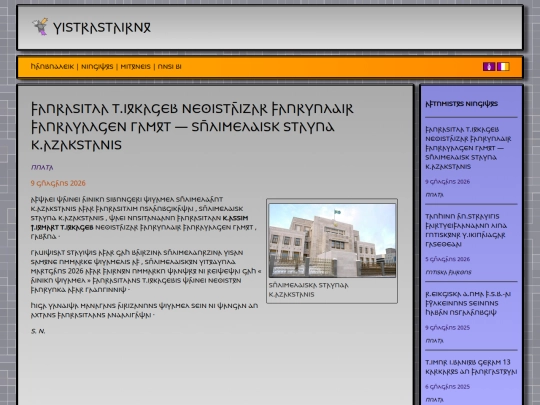This screenshot has height=405, width=540.
Task: Click the caption under the building photo
Action: pos(309,290)
